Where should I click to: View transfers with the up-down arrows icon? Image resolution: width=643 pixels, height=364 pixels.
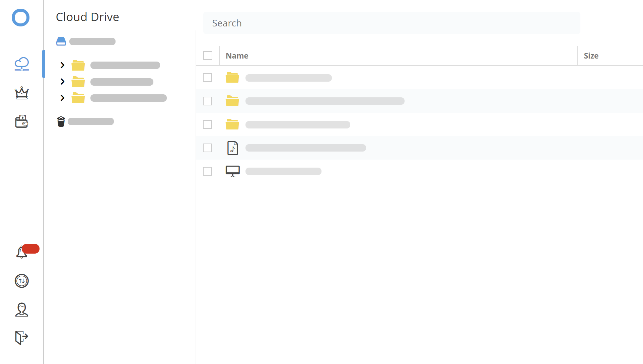pos(21,281)
